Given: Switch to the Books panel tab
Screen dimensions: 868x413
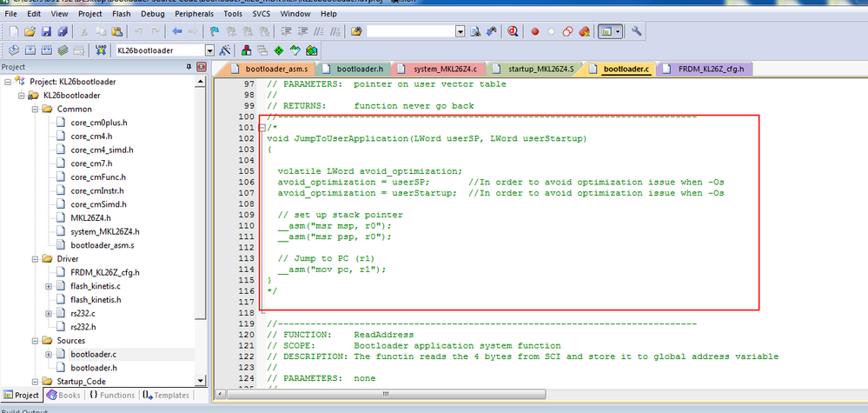Looking at the screenshot, I should [x=64, y=396].
